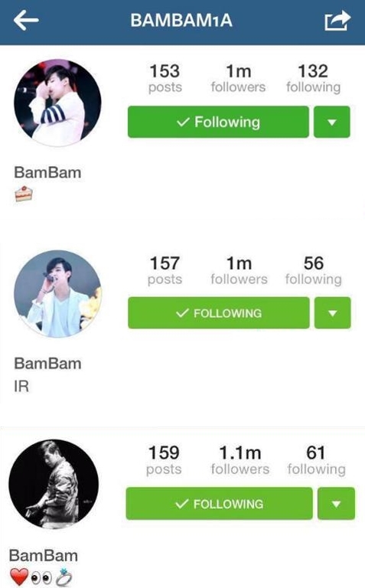The height and width of the screenshot is (588, 365).
Task: Open black-and-white profile picture
Action: (x=54, y=484)
